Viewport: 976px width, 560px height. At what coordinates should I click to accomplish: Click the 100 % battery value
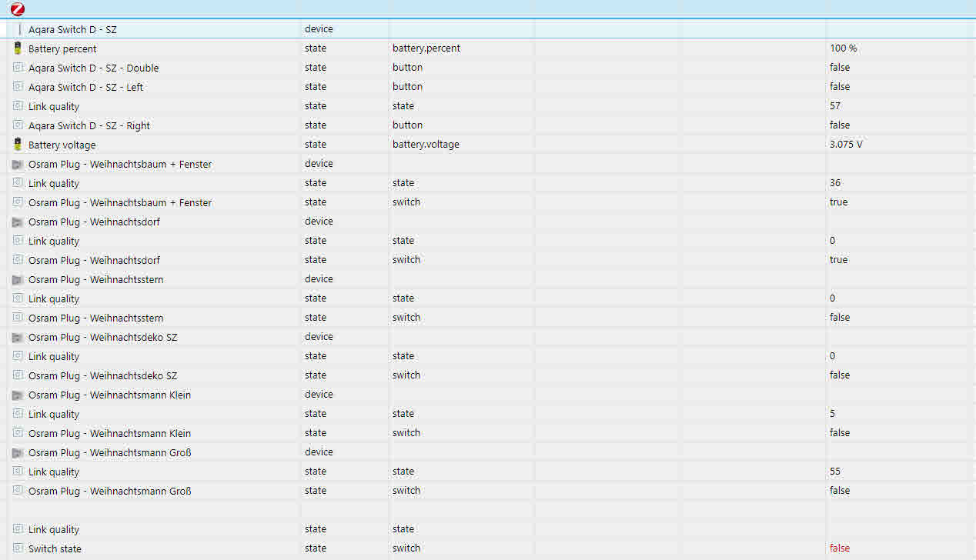[x=844, y=48]
